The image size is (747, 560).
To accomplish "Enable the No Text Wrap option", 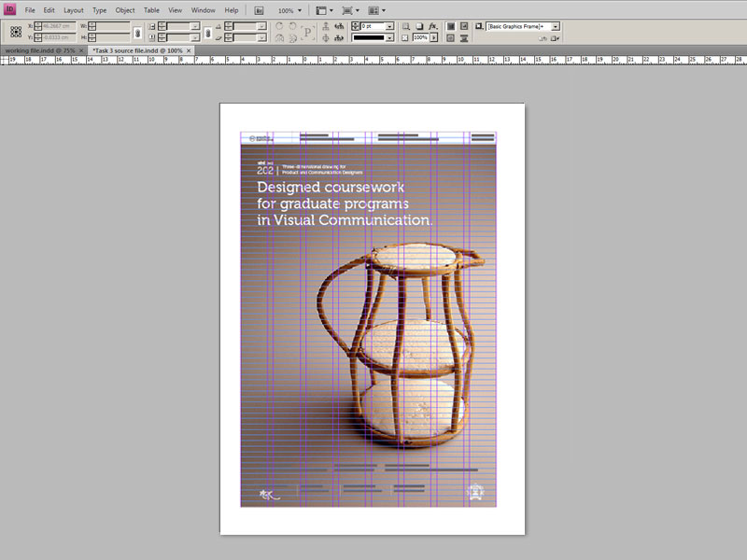I will pyautogui.click(x=451, y=26).
